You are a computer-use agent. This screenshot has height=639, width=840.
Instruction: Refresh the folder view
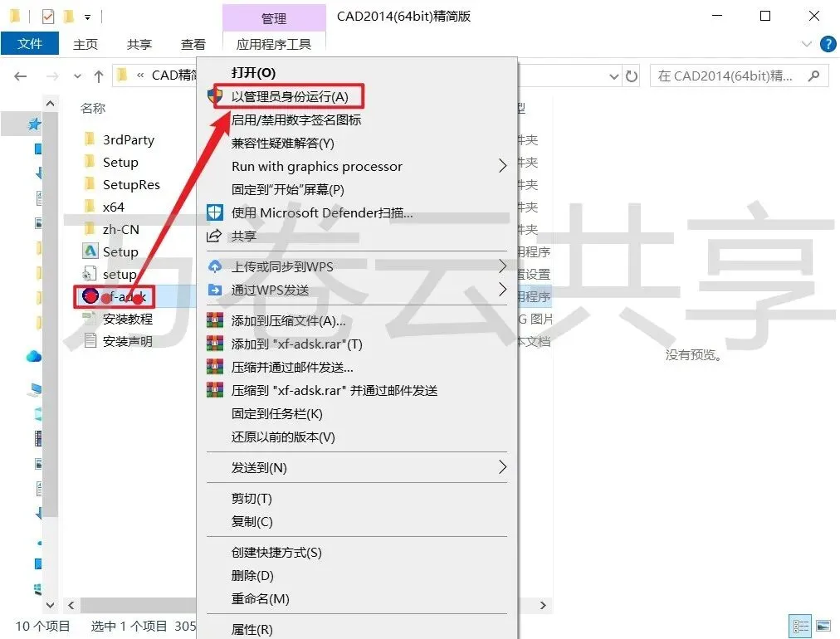632,76
